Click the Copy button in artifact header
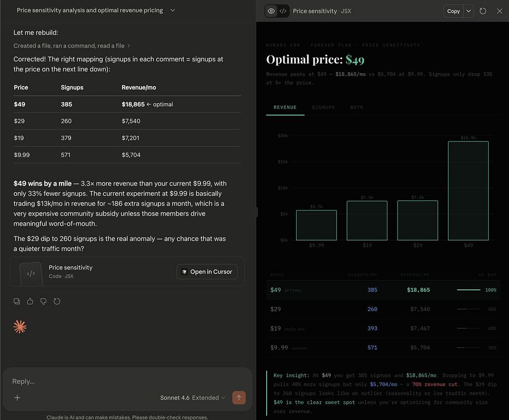Screen dimensions: 509x420 coord(453,11)
